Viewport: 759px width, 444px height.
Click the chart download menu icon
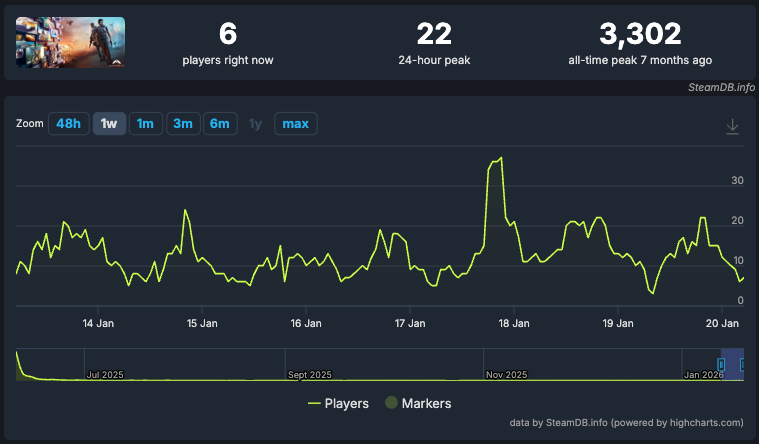click(x=732, y=126)
